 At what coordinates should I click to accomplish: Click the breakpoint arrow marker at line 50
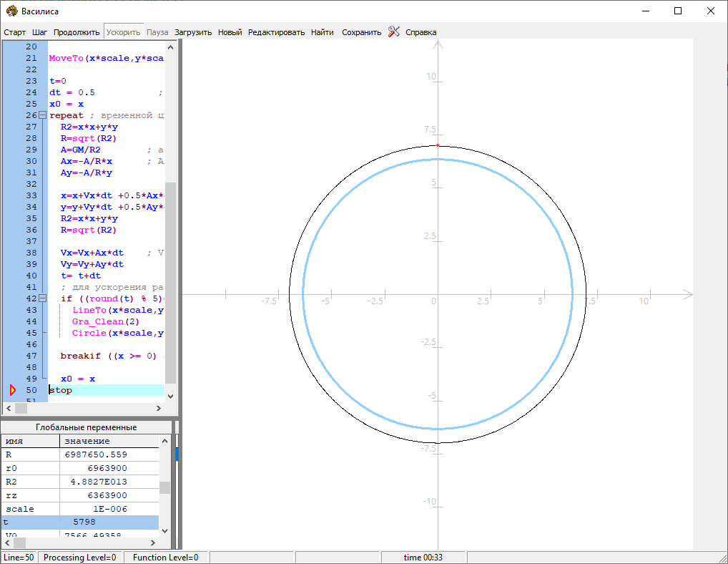pos(12,390)
